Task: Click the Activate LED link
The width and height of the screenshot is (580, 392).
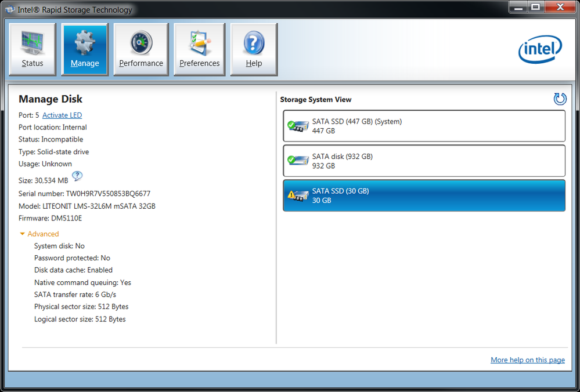Action: [62, 115]
